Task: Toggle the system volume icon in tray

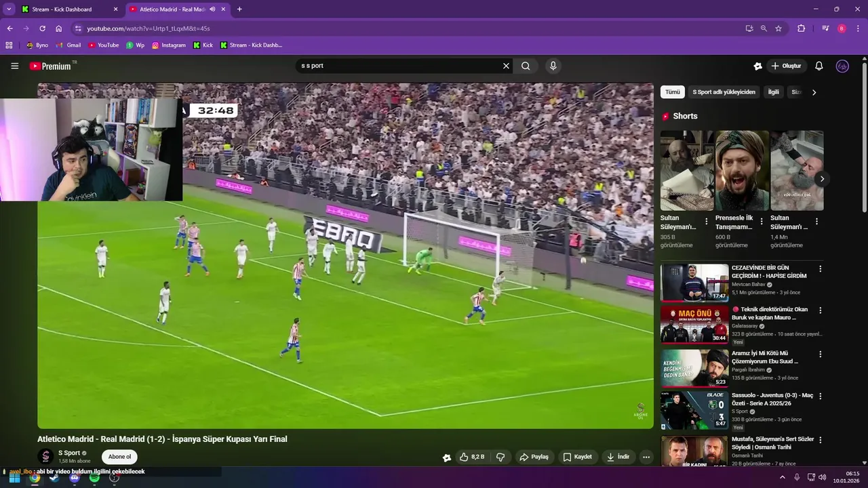Action: click(x=822, y=477)
